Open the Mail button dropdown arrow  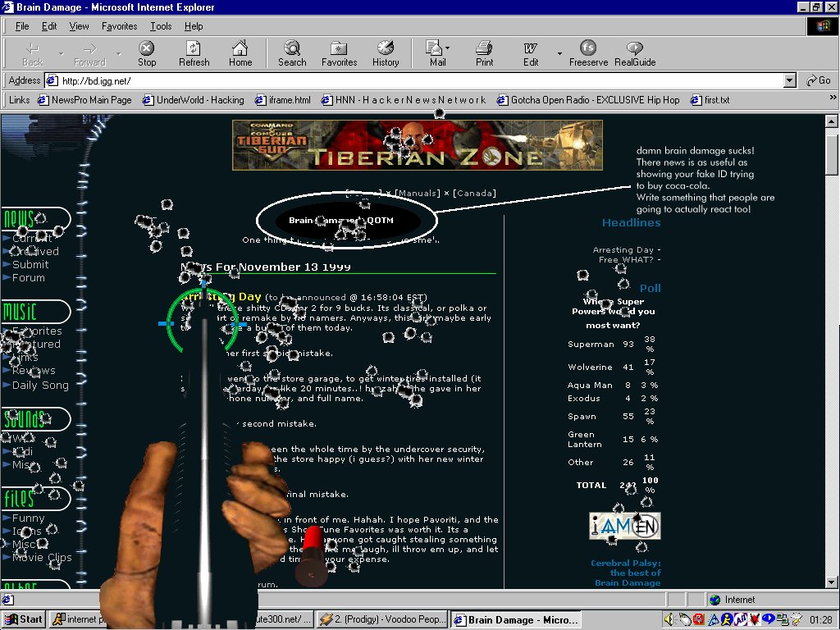click(x=448, y=49)
